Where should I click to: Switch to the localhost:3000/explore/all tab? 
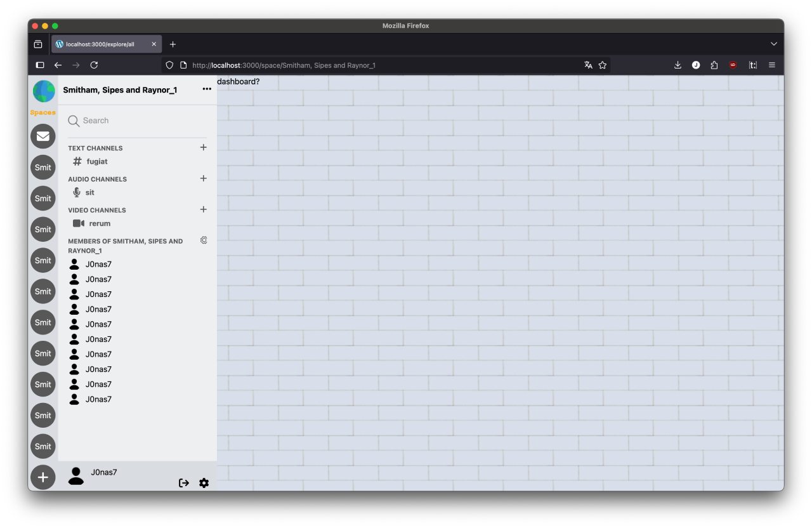point(101,44)
